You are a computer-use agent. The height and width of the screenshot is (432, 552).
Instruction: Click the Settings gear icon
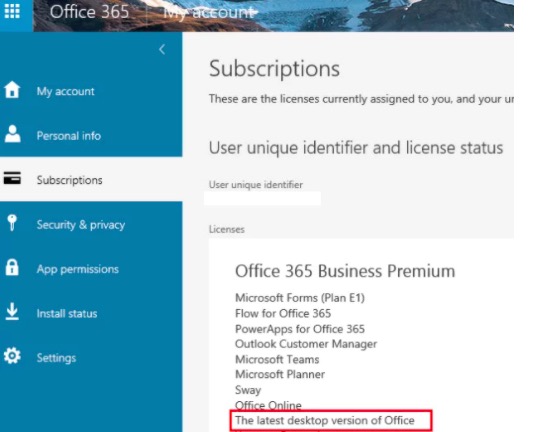pos(12,356)
